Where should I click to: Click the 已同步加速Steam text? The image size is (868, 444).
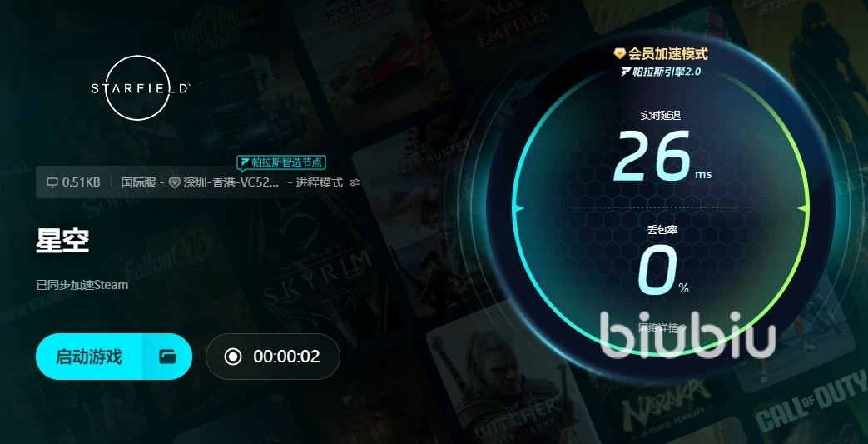82,285
